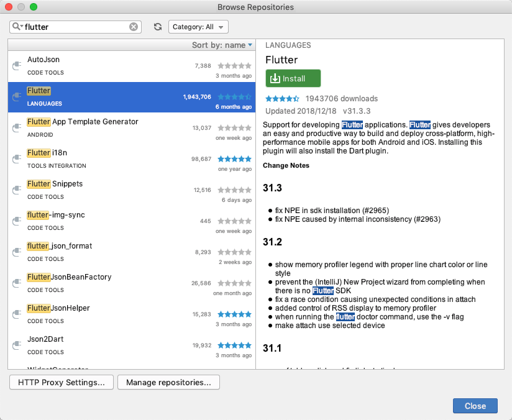
Task: Select the AutoJson plugin name
Action: click(43, 60)
